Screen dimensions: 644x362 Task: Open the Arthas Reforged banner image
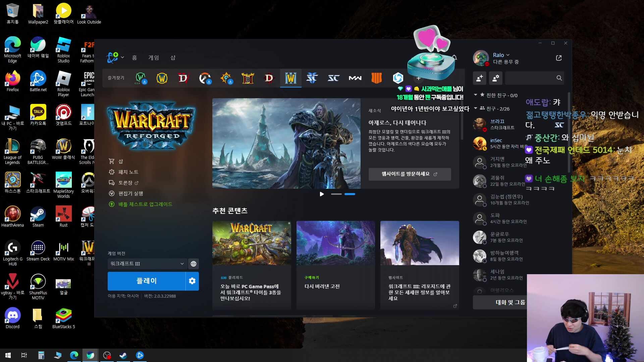click(x=286, y=143)
